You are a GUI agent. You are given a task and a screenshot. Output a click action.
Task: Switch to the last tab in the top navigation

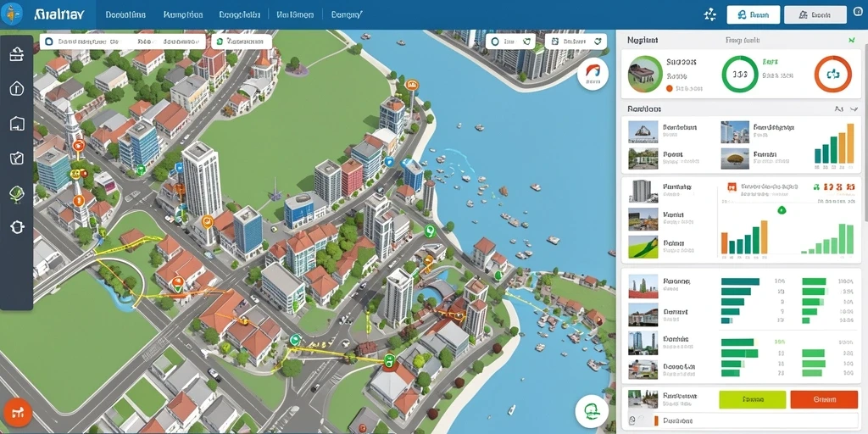pos(347,15)
